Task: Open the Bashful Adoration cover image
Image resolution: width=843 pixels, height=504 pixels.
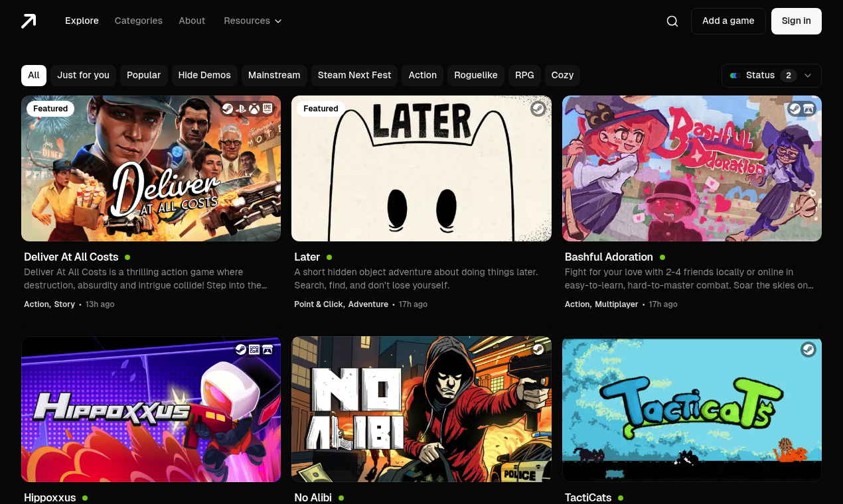Action: click(x=692, y=168)
